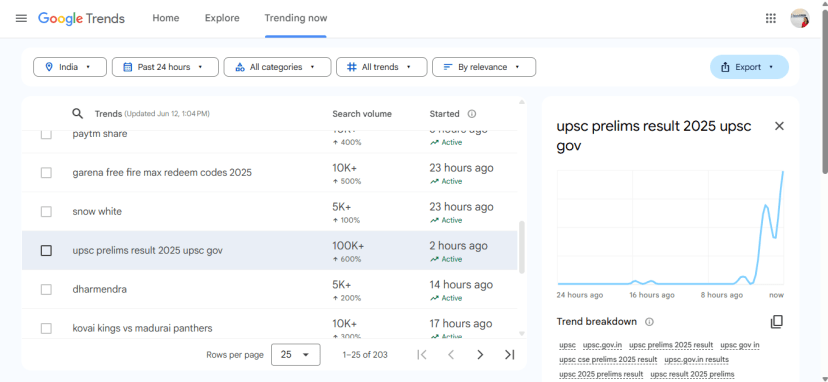Click the 100K+ search volume value
828x382 pixels.
point(348,246)
